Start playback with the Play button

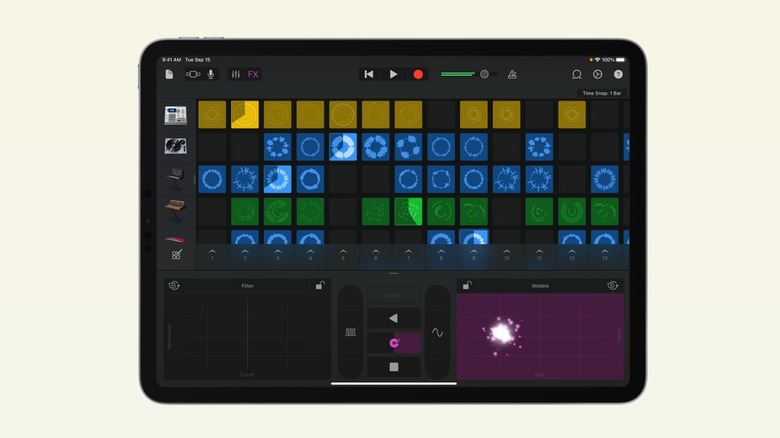click(393, 74)
